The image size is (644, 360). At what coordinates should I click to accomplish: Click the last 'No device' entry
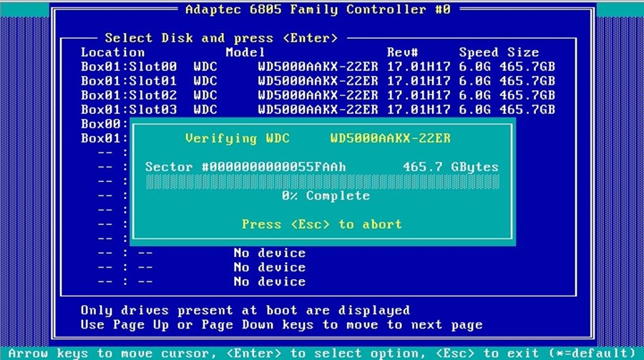tap(269, 281)
